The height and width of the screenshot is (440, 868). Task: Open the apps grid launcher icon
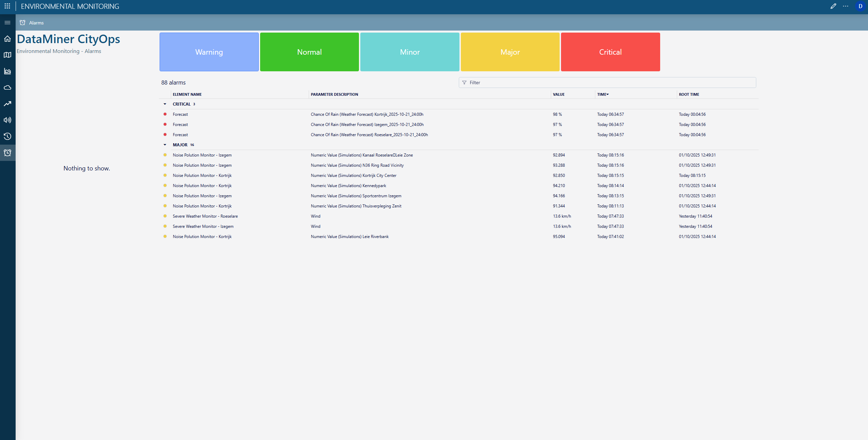pyautogui.click(x=7, y=6)
